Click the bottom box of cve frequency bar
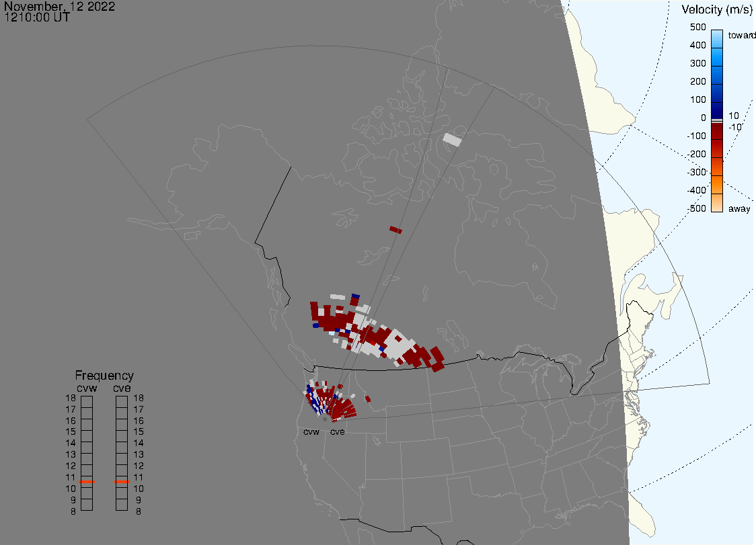Screen dimensions: 756x545 pyautogui.click(x=122, y=504)
